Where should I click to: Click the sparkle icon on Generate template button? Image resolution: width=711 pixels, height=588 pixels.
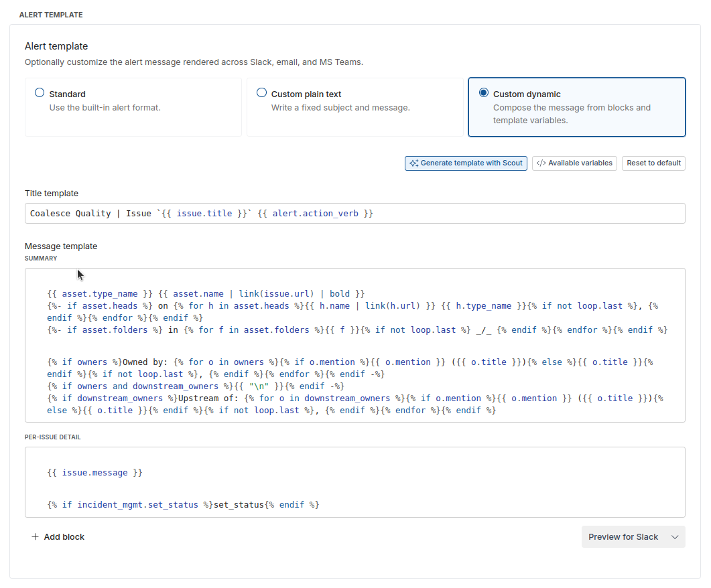[x=413, y=163]
